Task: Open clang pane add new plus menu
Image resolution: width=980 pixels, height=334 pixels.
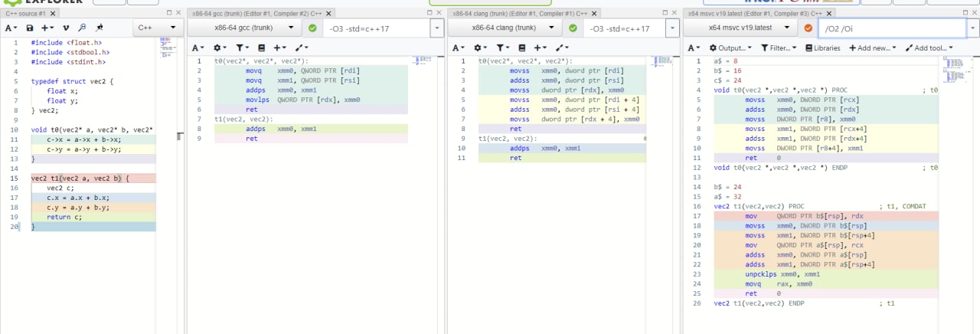Action: click(540, 47)
